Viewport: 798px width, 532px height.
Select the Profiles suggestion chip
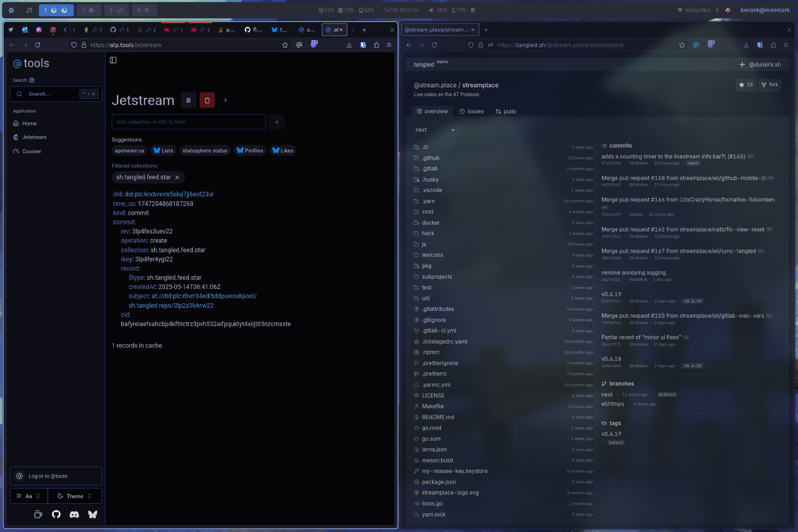point(250,150)
